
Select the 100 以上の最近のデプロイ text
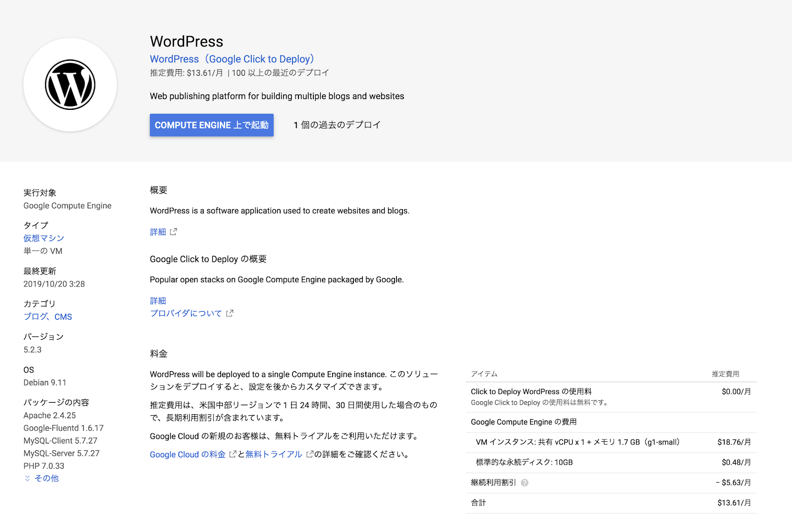point(280,73)
